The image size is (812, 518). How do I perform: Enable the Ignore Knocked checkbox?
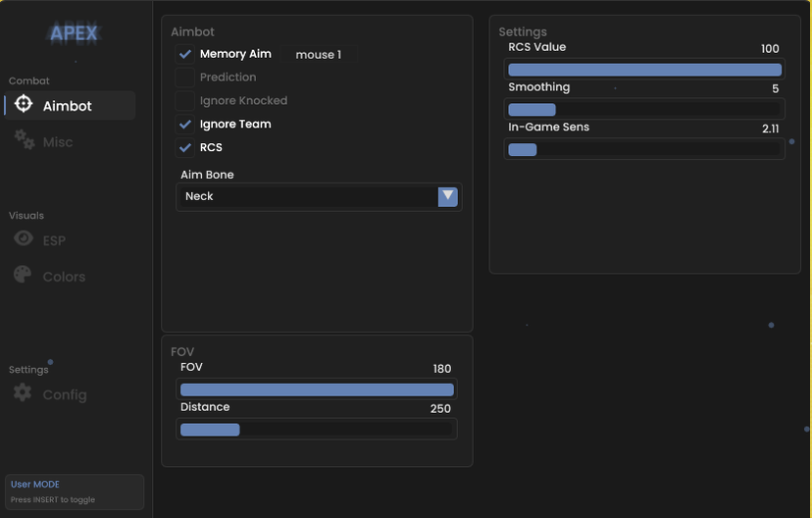185,101
